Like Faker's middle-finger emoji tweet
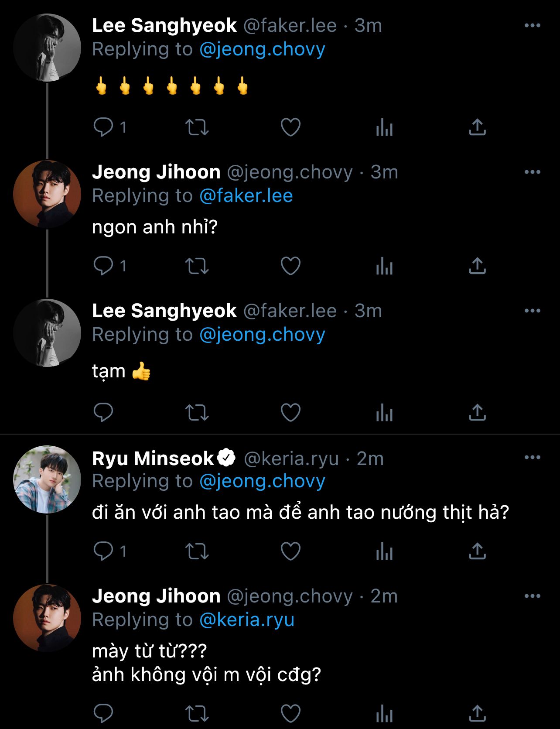 [290, 127]
